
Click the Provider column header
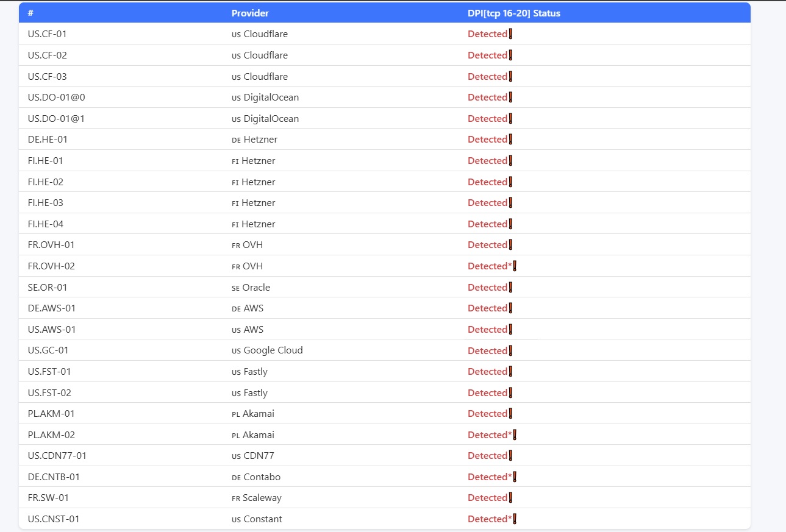click(250, 13)
